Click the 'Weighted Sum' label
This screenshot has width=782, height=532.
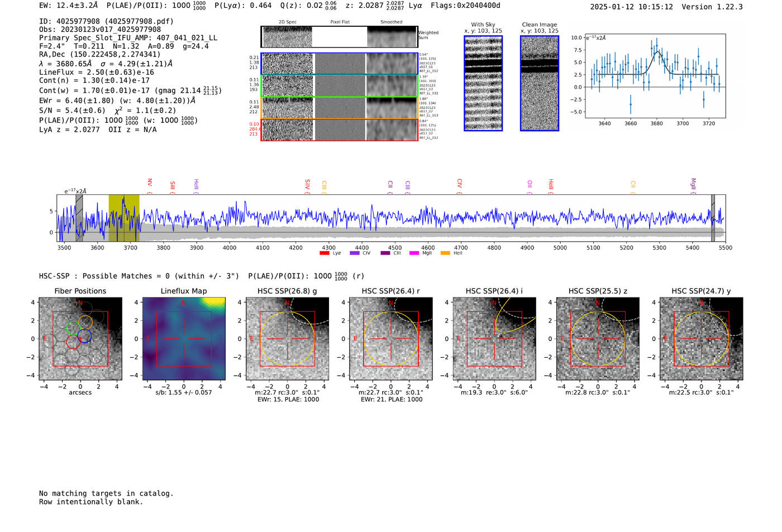(428, 35)
